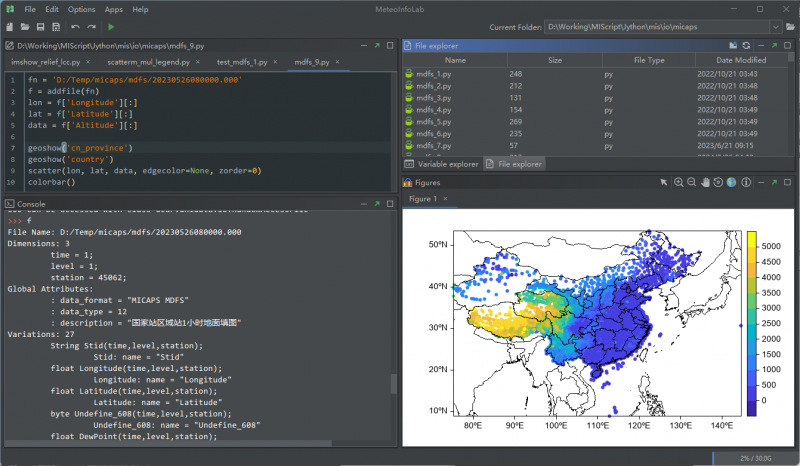Activate the Pan hand tool in Figures
800x466 pixels.
click(x=705, y=182)
